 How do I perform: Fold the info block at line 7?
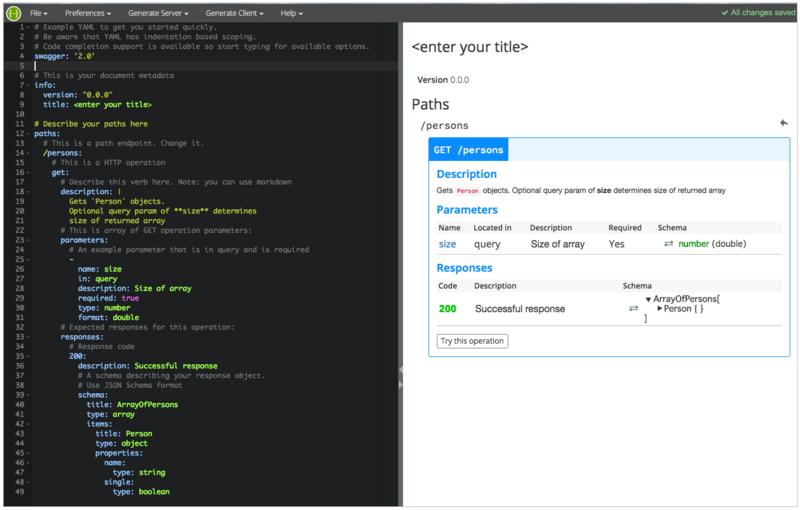[x=28, y=85]
